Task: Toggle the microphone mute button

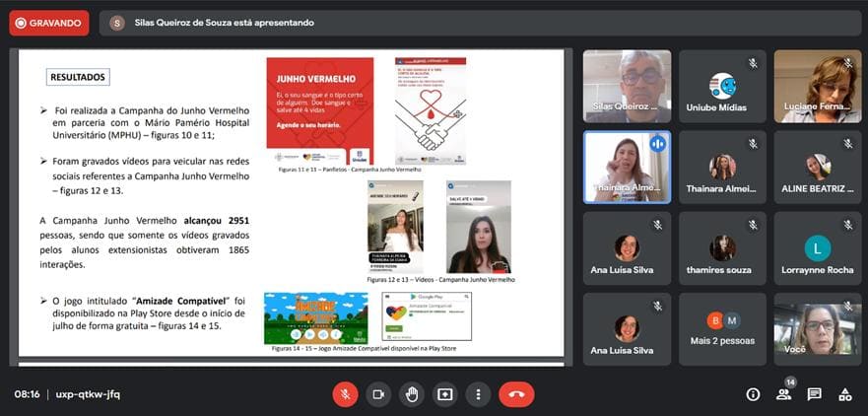Action: click(x=346, y=394)
